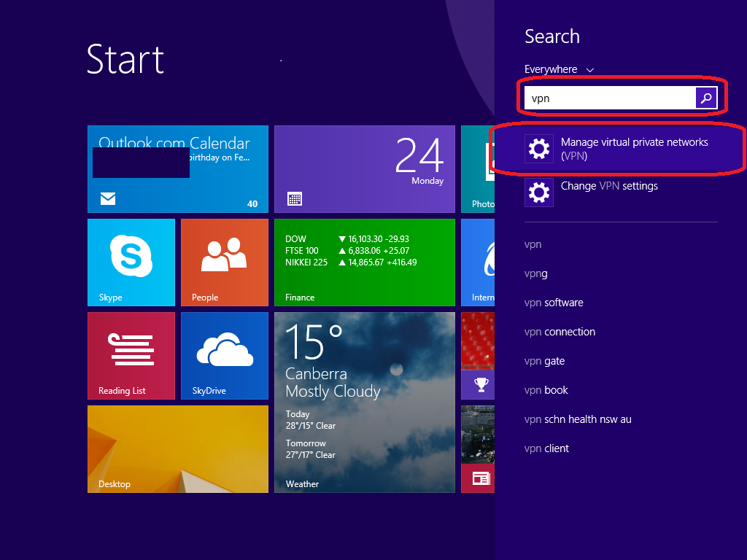Image resolution: width=747 pixels, height=560 pixels.
Task: Select the 'vpn client' suggestion
Action: (x=546, y=448)
